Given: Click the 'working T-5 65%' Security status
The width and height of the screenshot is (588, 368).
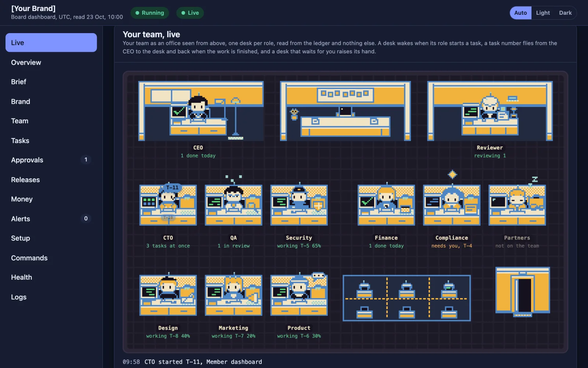Looking at the screenshot, I should point(299,246).
